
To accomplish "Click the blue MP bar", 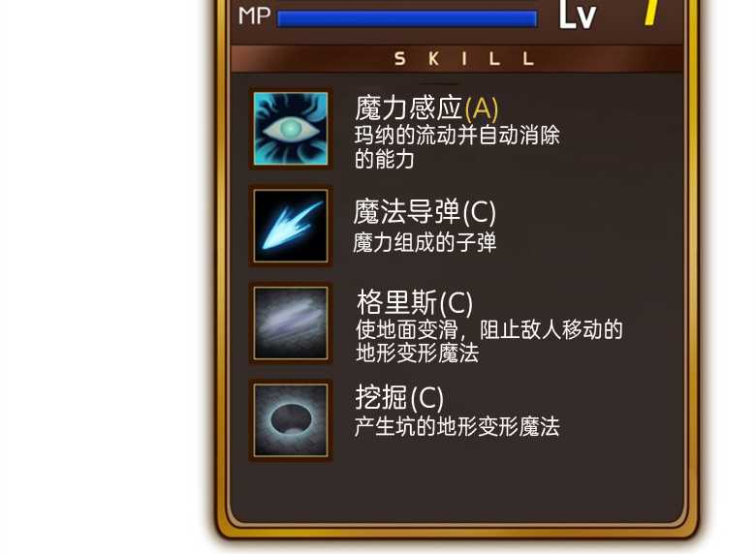I will pyautogui.click(x=407, y=18).
